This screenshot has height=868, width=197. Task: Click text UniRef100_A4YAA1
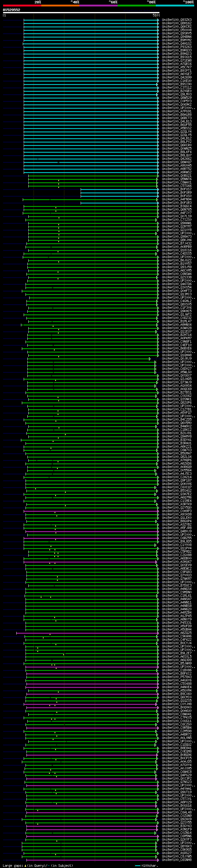coord(177,789)
